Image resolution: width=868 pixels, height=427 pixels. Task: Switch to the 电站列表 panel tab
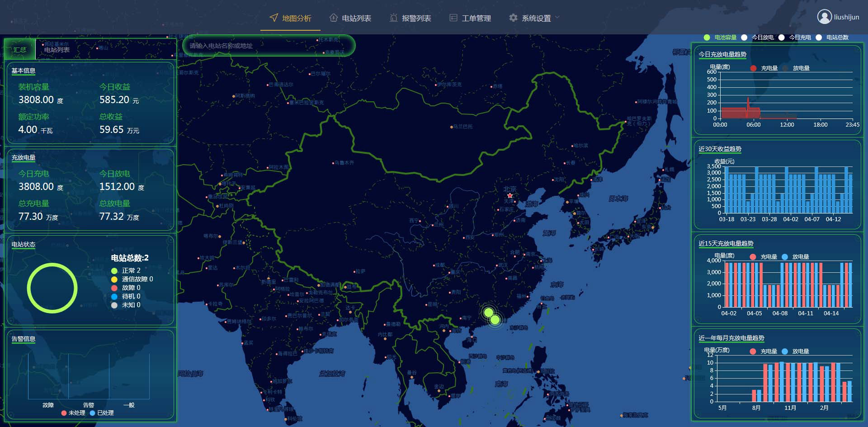[57, 49]
